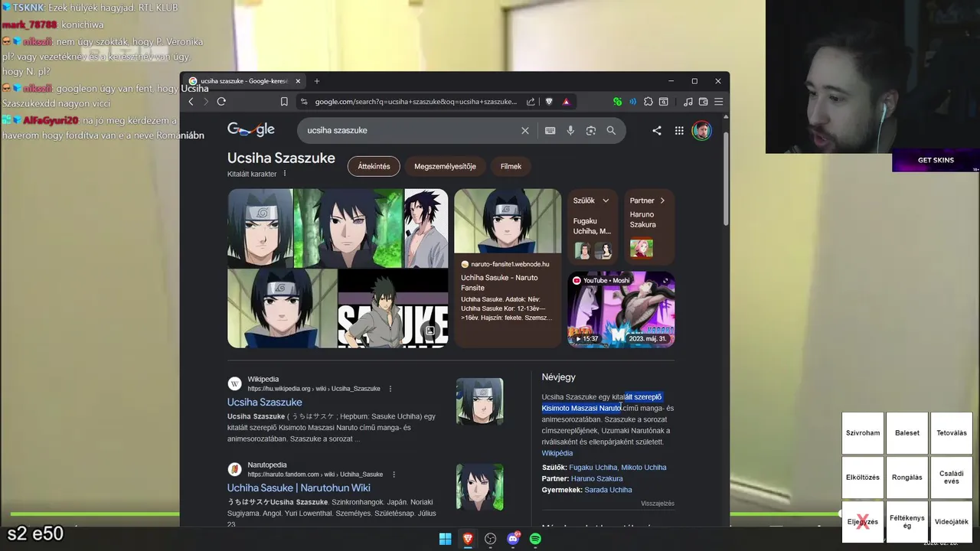Image resolution: width=980 pixels, height=551 pixels.
Task: Open the SASUKE text image thumbnail
Action: point(393,308)
